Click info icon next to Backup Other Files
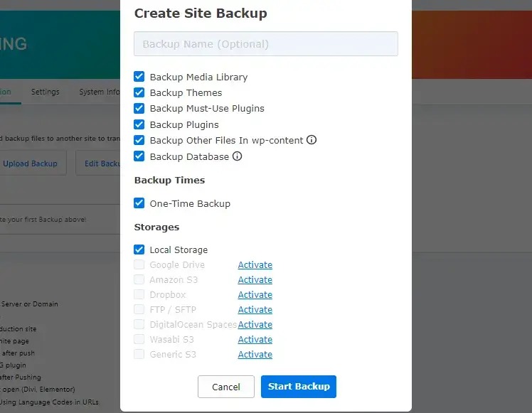 pyautogui.click(x=311, y=140)
